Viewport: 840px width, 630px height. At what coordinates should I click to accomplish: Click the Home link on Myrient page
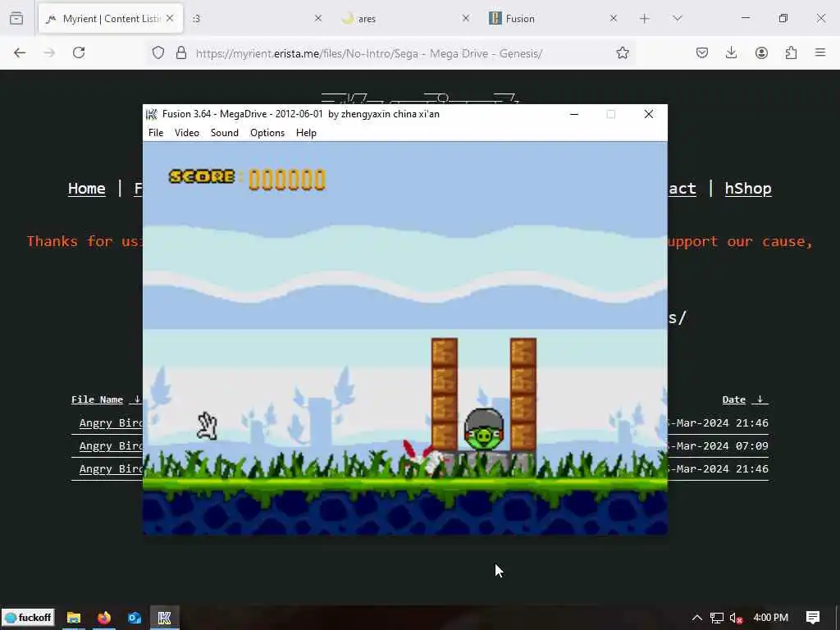point(86,189)
